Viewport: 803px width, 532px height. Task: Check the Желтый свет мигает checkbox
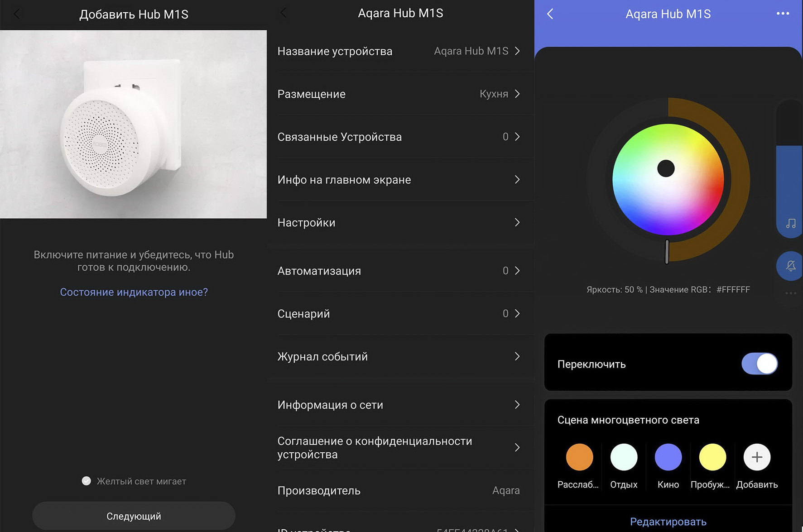[87, 481]
